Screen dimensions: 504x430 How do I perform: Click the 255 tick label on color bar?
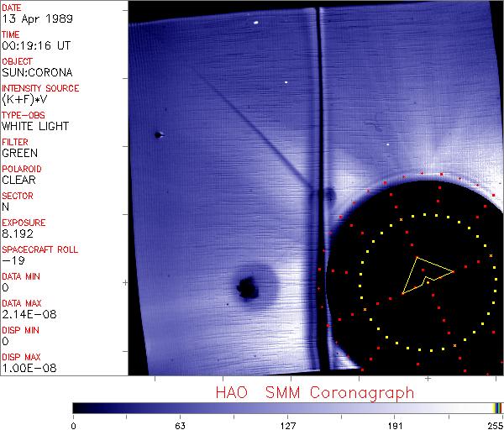496,426
